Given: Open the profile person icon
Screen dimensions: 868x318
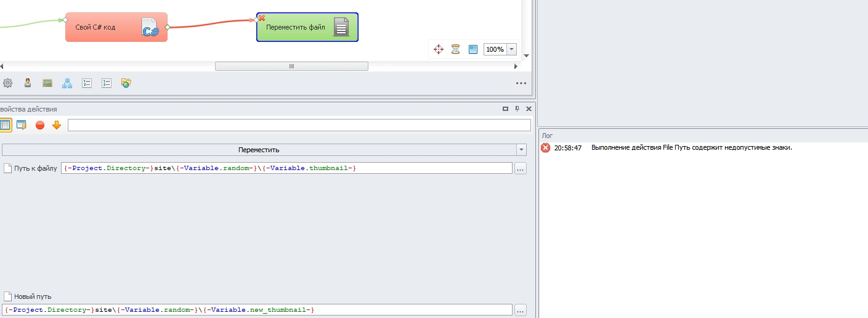Looking at the screenshot, I should point(28,83).
